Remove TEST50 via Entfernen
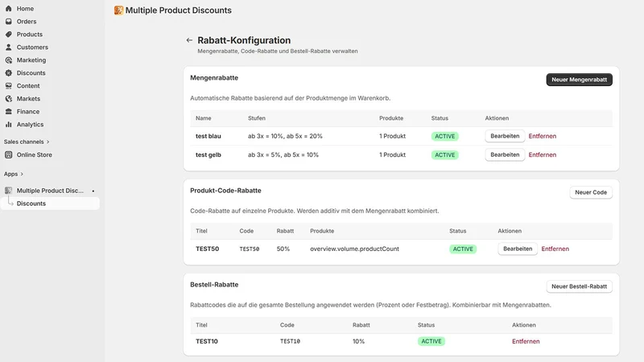644x362 pixels. pos(555,249)
